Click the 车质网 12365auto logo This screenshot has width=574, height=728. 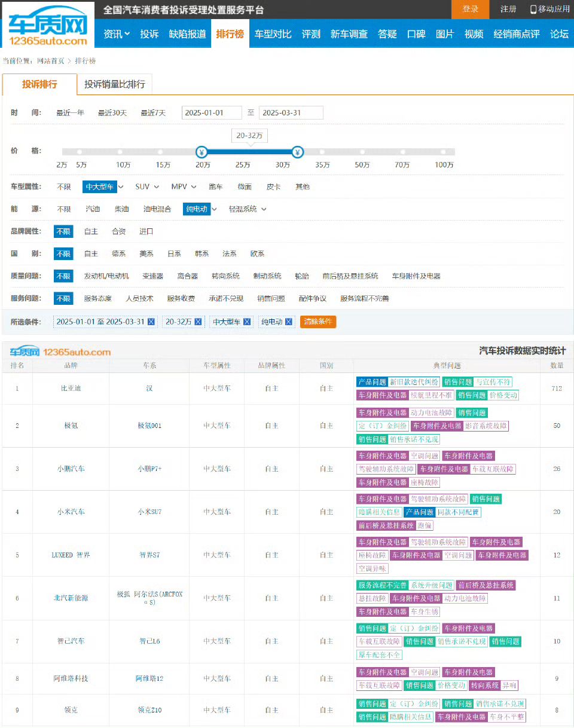(47, 25)
